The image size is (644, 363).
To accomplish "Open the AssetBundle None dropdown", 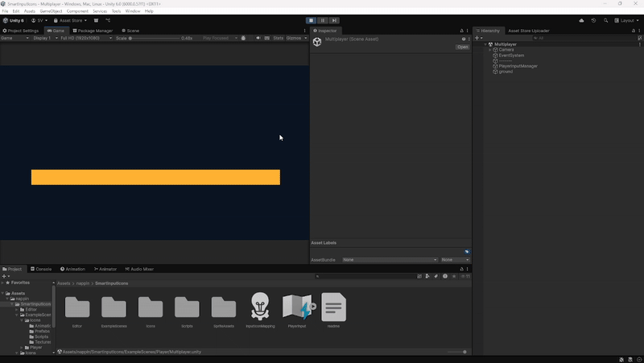I will coord(390,260).
